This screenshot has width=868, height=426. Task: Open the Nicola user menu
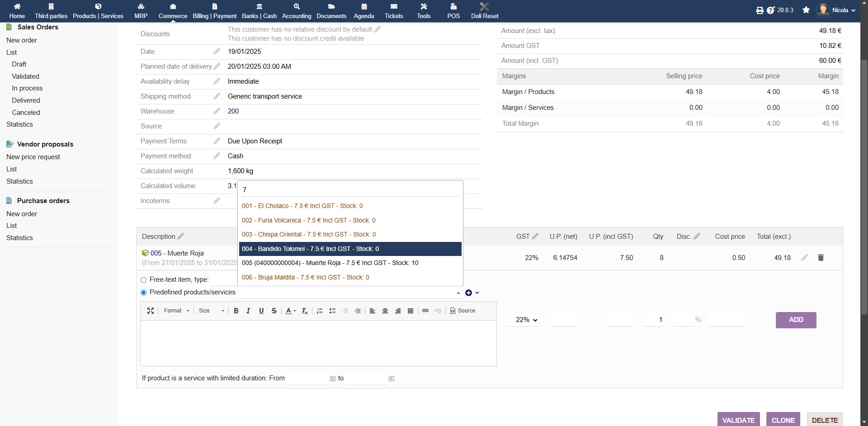(x=836, y=10)
